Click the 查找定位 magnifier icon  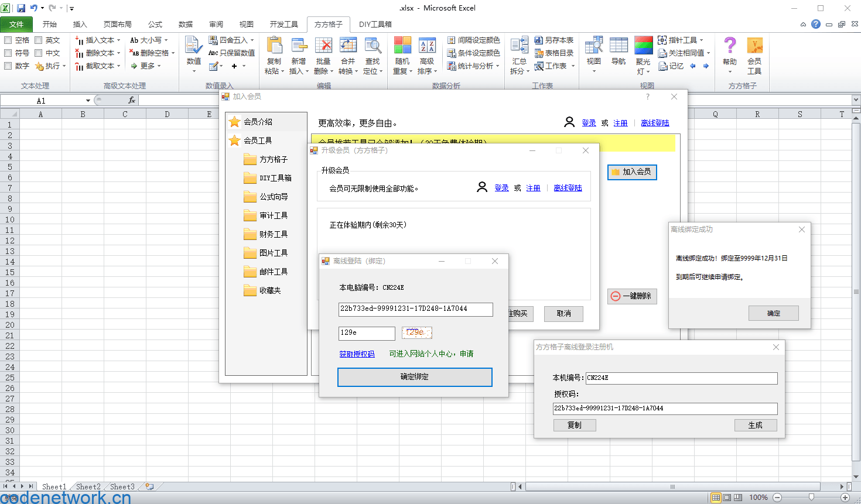pyautogui.click(x=373, y=45)
